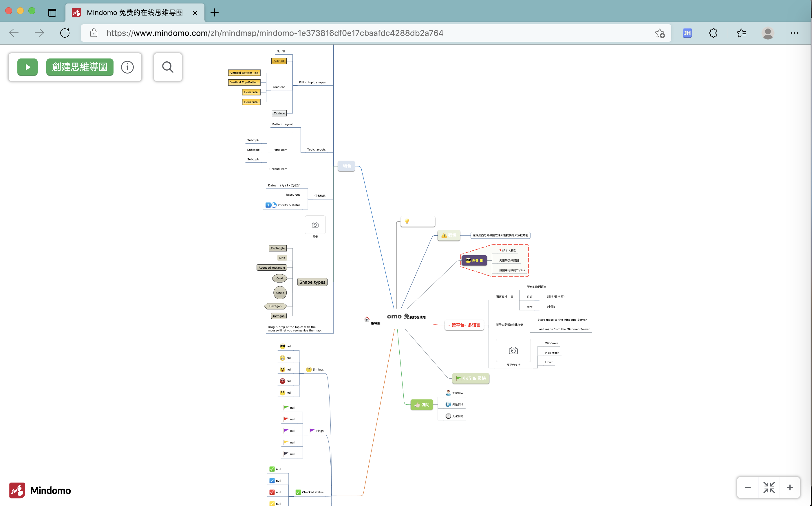812x506 pixels.
Task: Open the JH browser extension
Action: 687,33
